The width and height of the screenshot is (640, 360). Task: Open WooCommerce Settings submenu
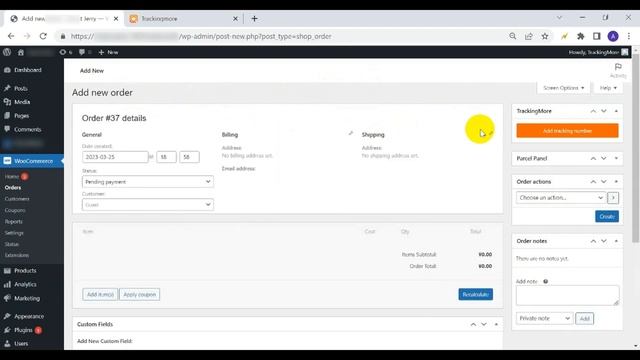coord(14,233)
